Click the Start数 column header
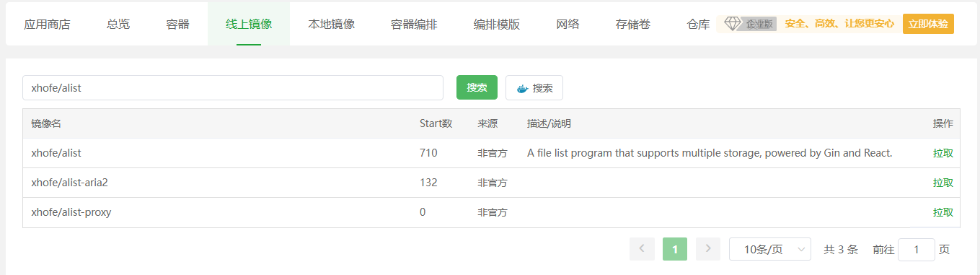 click(436, 123)
